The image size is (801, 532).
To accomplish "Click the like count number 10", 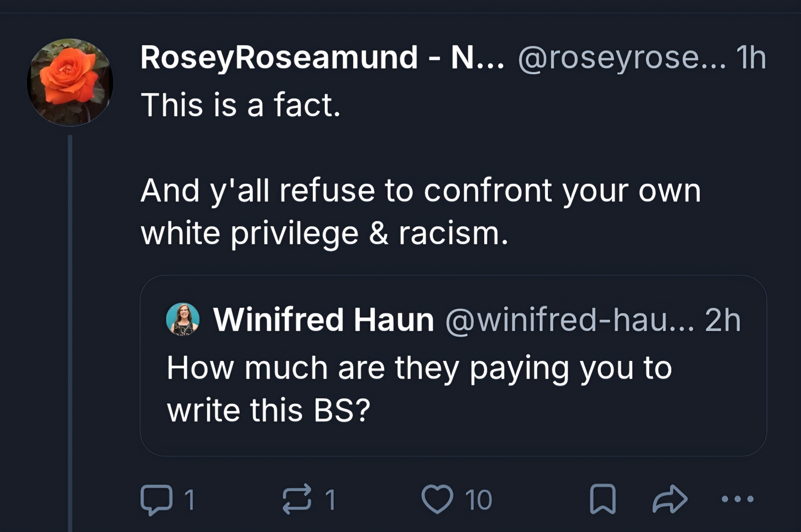I will coord(478,500).
